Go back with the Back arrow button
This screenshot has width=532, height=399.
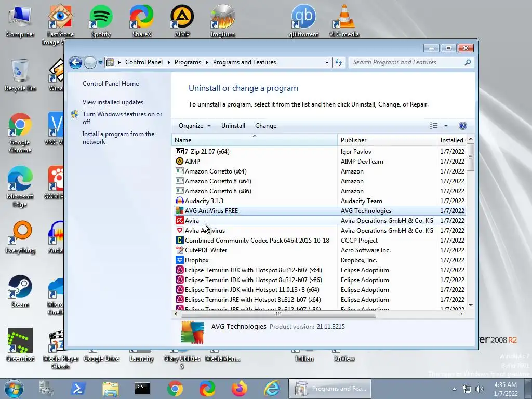(75, 62)
